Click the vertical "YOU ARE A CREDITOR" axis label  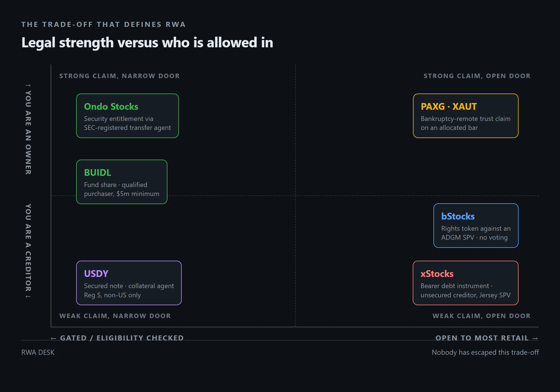pos(28,251)
